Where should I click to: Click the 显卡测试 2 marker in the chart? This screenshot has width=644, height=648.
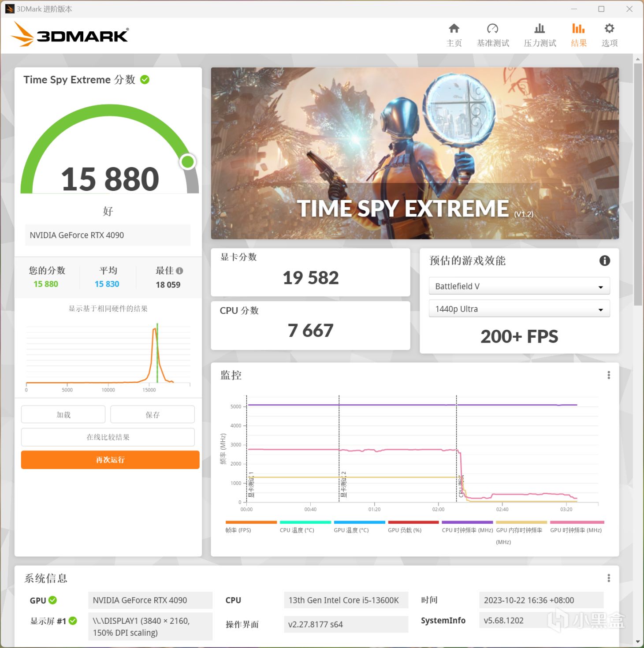click(344, 484)
